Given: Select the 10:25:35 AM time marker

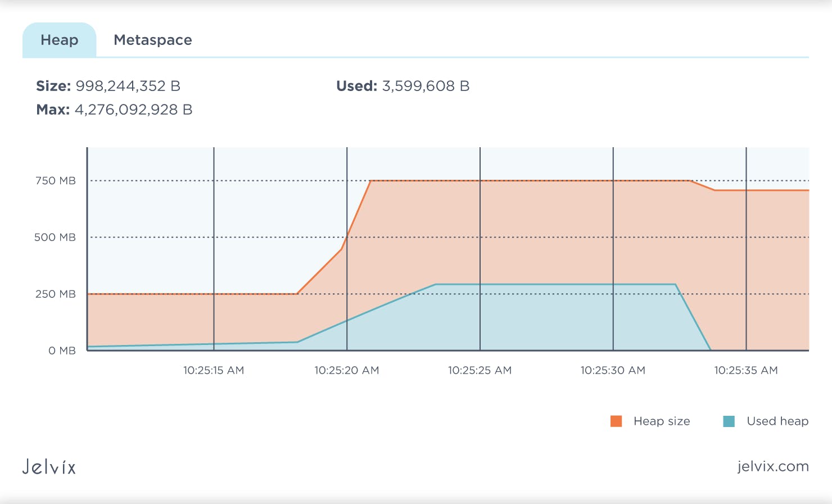Looking at the screenshot, I should coord(746,370).
